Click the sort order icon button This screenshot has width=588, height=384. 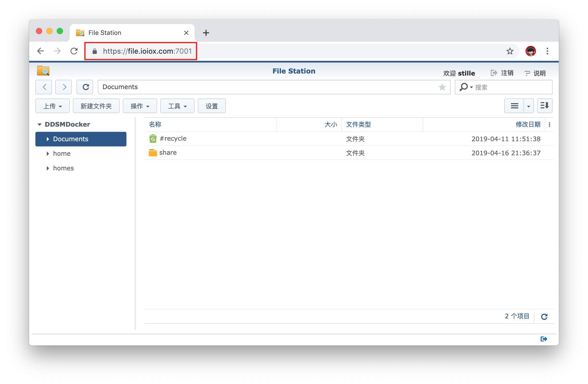coord(545,106)
